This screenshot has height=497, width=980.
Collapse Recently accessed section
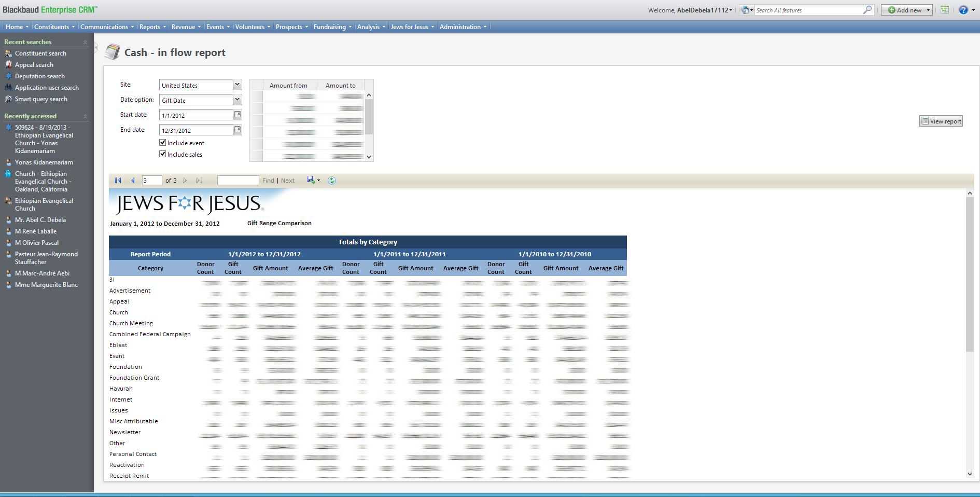85,116
